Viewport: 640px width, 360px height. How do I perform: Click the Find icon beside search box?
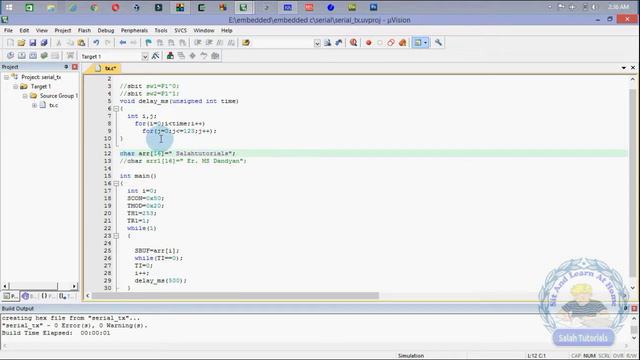click(327, 43)
